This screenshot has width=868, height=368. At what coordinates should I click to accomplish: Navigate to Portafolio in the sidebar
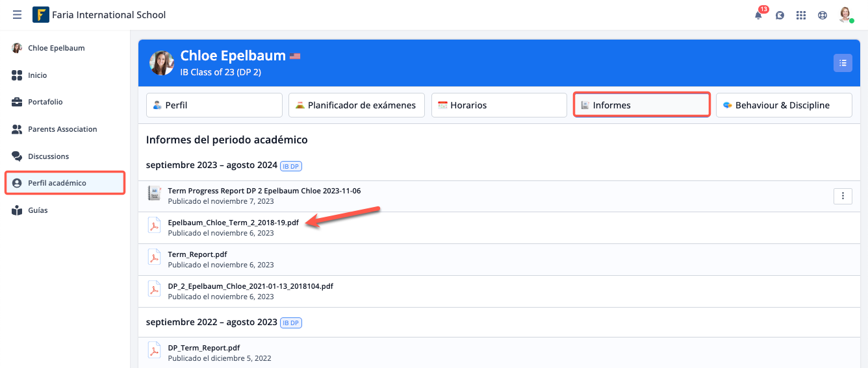click(x=45, y=102)
